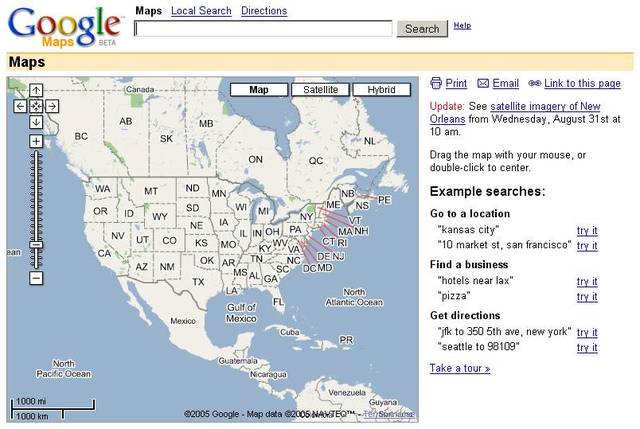640x429 pixels.
Task: Click in the search text field
Action: point(263,29)
